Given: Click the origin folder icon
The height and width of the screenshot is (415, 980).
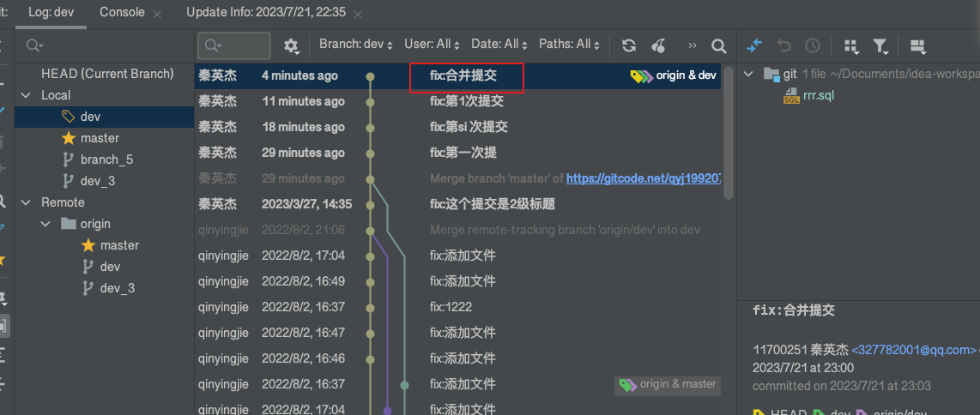Looking at the screenshot, I should [x=69, y=224].
